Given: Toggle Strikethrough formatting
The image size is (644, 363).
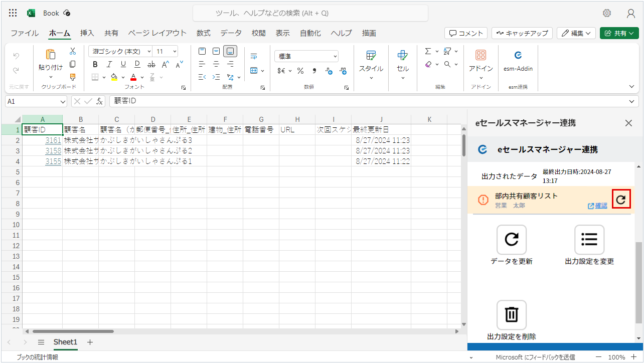Looking at the screenshot, I should coord(151,64).
